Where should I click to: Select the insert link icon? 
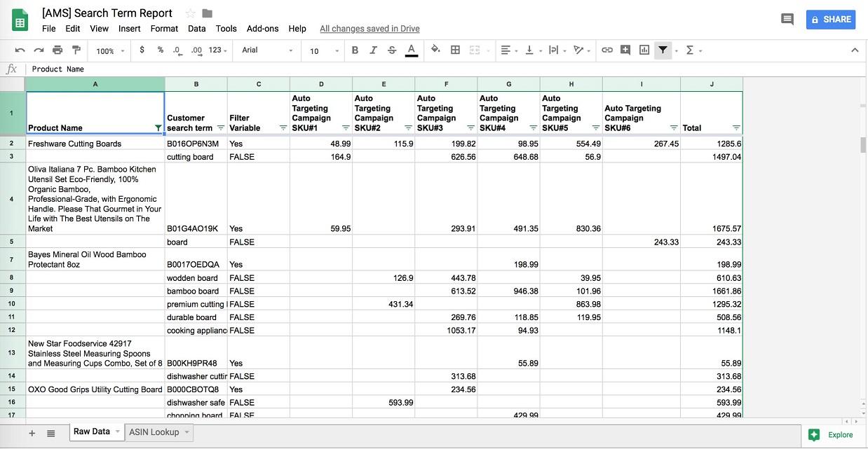[x=606, y=50]
